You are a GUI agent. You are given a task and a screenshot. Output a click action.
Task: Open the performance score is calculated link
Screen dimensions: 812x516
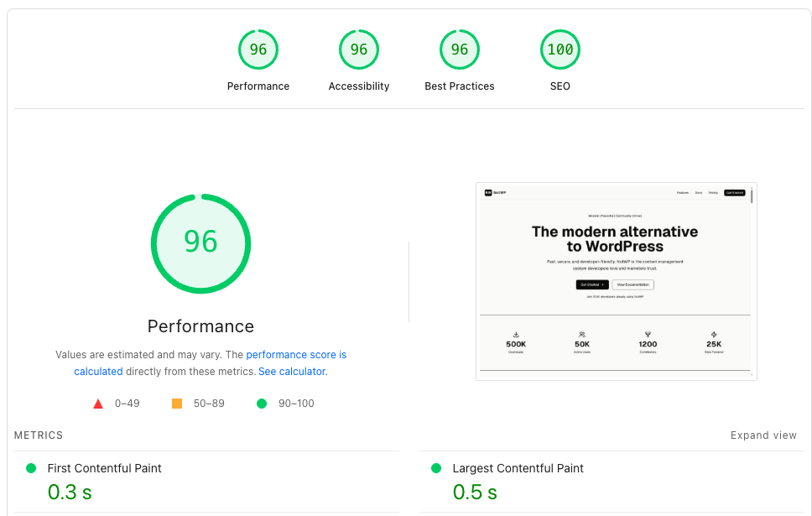(297, 354)
